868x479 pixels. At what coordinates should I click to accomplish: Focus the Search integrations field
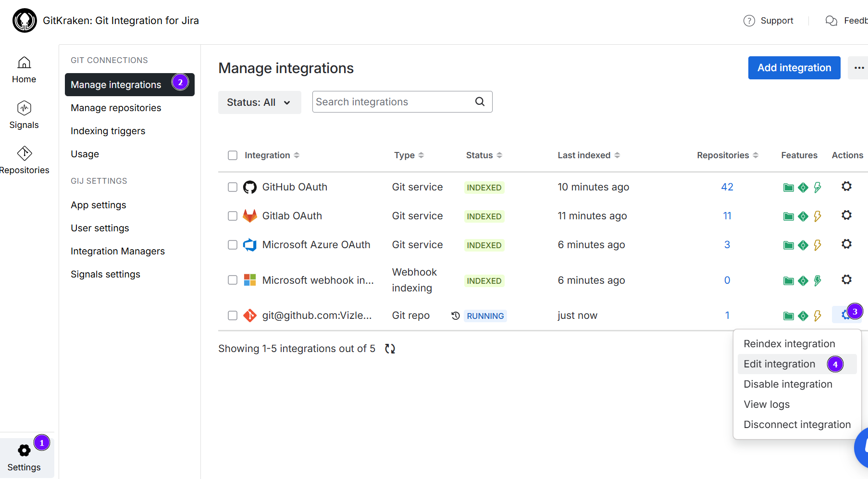pos(392,102)
